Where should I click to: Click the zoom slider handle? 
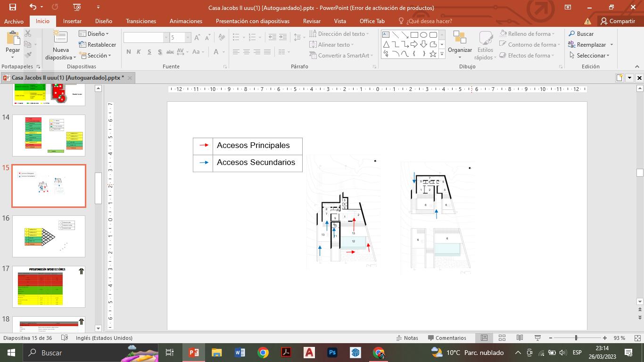(576, 338)
